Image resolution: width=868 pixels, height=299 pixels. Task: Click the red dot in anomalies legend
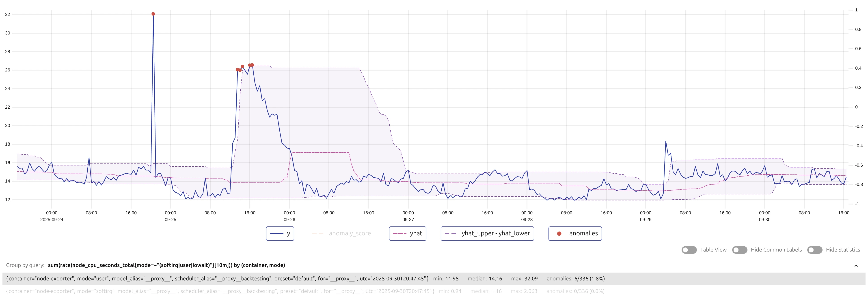pyautogui.click(x=559, y=234)
